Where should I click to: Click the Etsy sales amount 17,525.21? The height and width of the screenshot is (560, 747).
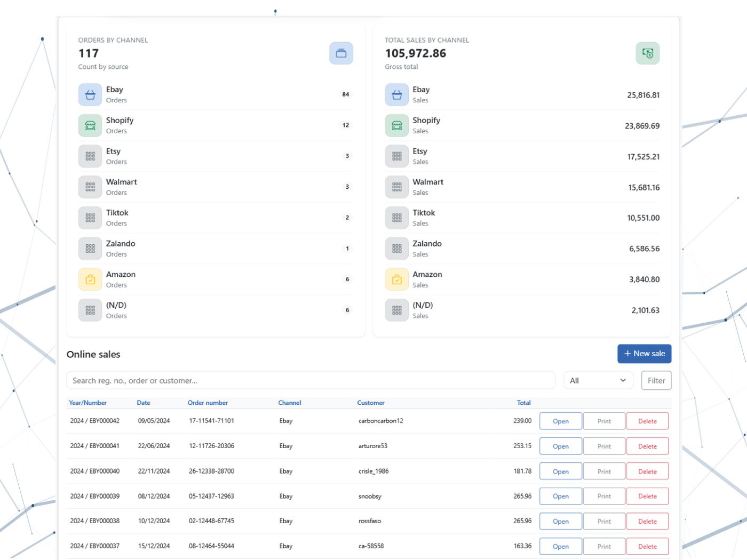coord(643,157)
